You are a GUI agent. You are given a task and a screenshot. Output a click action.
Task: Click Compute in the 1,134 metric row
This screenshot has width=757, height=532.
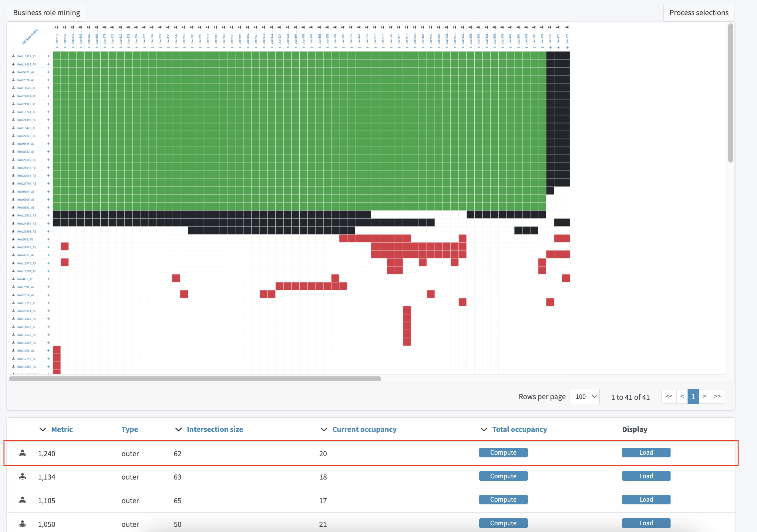coord(503,476)
